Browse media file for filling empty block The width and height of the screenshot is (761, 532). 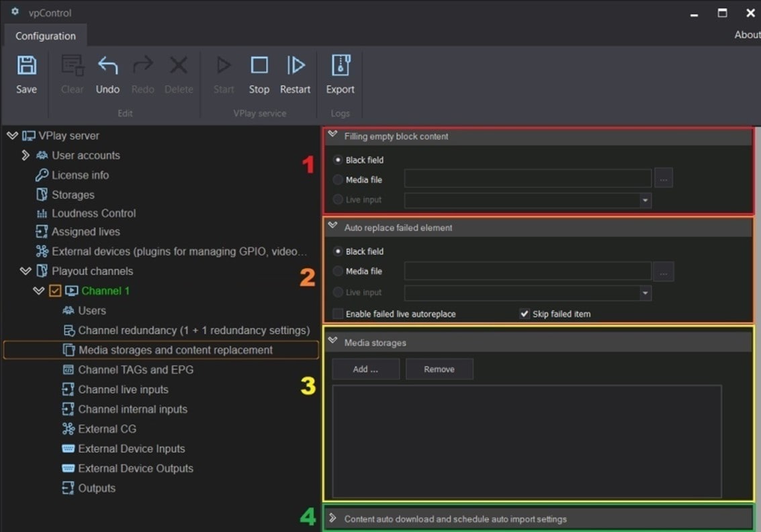tap(664, 179)
